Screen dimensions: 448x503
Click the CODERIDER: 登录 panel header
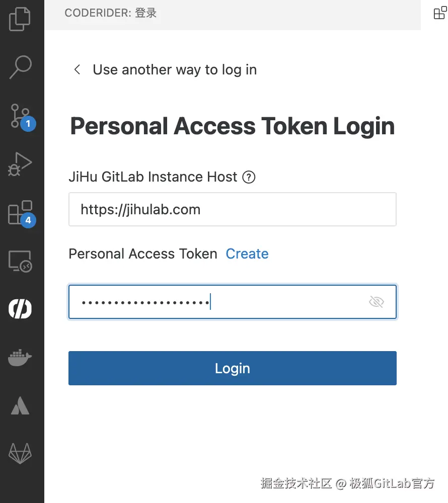(x=110, y=13)
